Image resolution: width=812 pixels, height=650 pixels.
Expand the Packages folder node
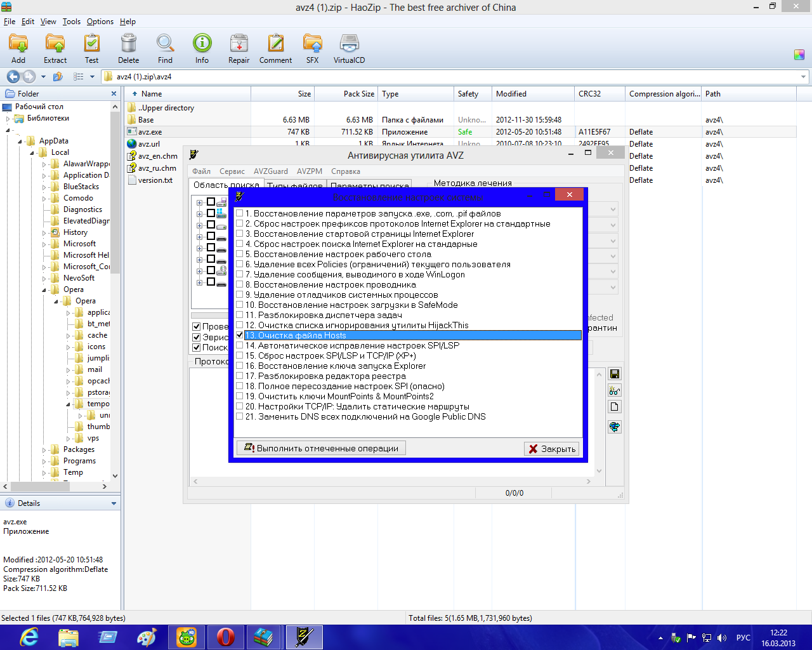[44, 449]
